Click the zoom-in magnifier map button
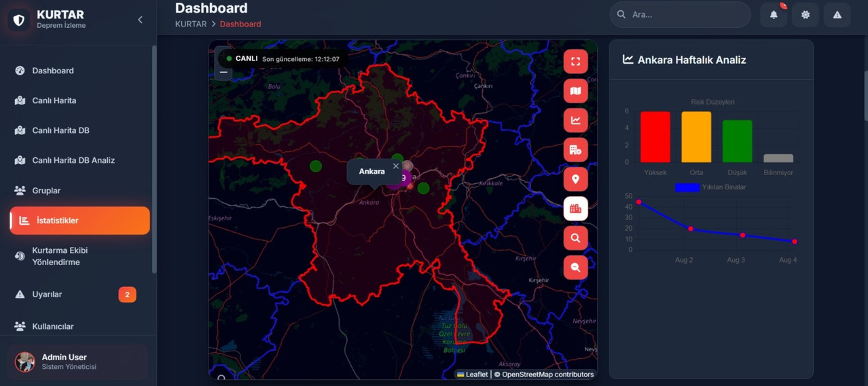 pyautogui.click(x=575, y=238)
